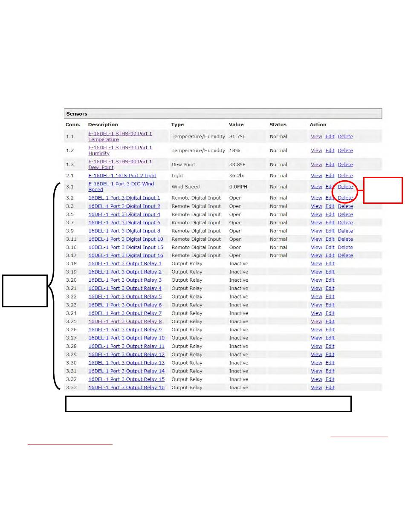This screenshot has width=405, height=532.
Task: Delete sensor 3.17 Digital Input 16
Action: pyautogui.click(x=345, y=255)
